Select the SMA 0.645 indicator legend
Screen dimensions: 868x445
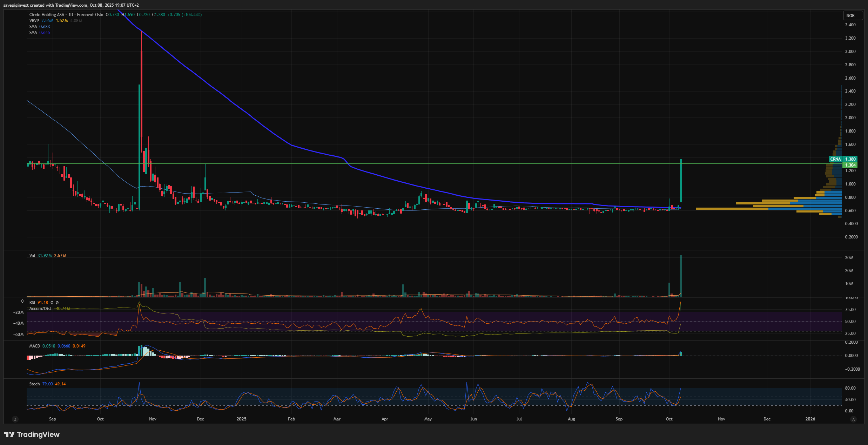[33, 33]
